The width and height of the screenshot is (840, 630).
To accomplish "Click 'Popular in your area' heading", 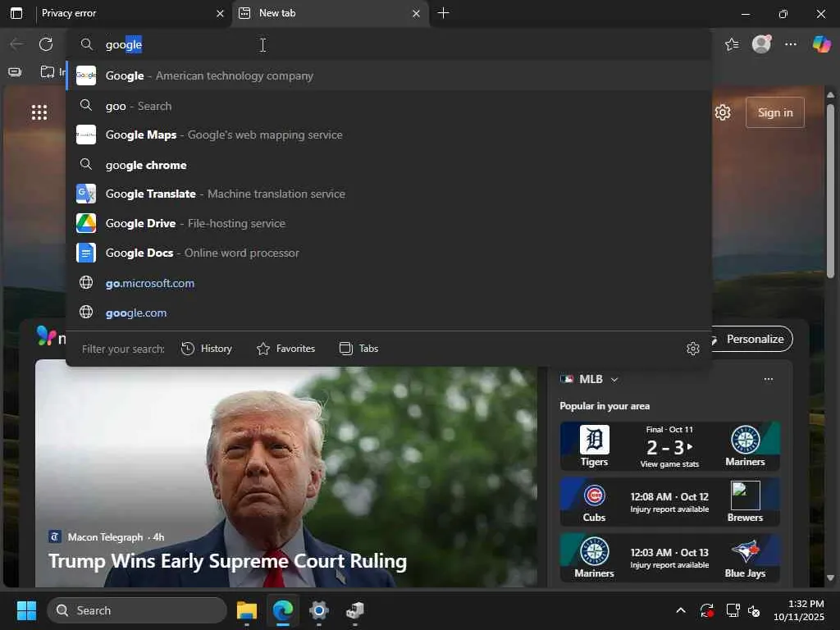I will pyautogui.click(x=605, y=406).
